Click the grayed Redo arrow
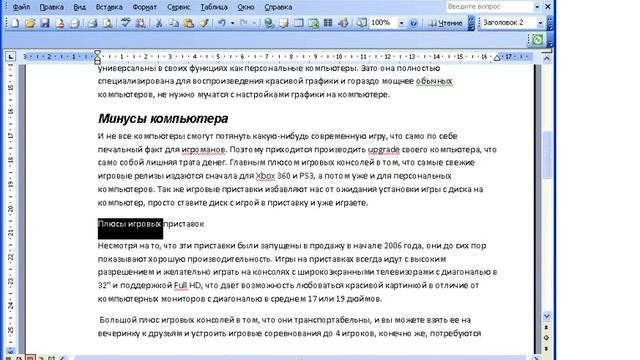This screenshot has height=360, width=640. pos(244,23)
